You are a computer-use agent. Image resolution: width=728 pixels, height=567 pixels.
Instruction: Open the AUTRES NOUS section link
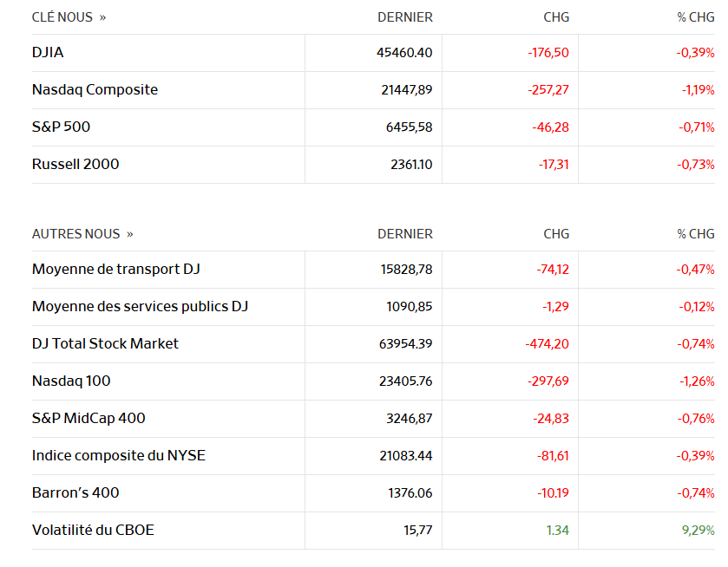82,234
